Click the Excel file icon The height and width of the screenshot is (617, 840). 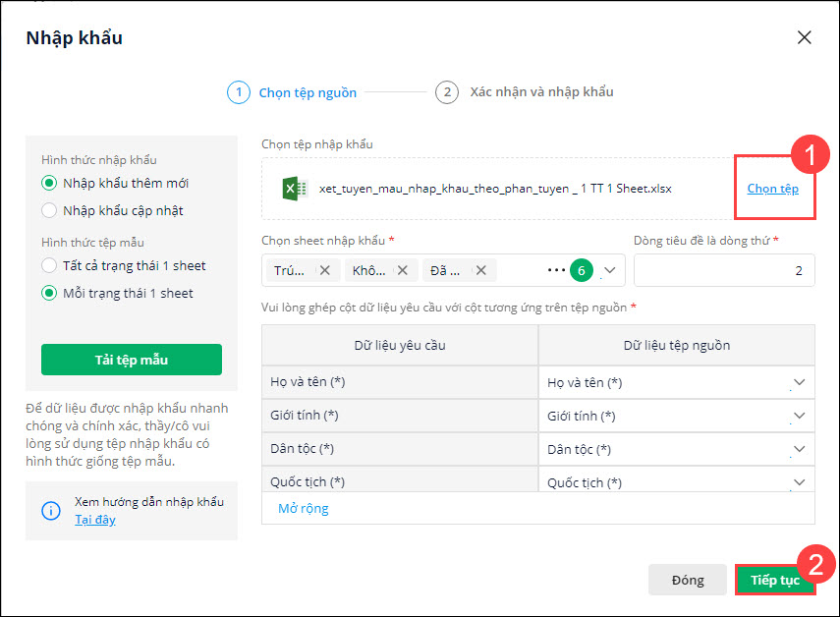tap(294, 188)
